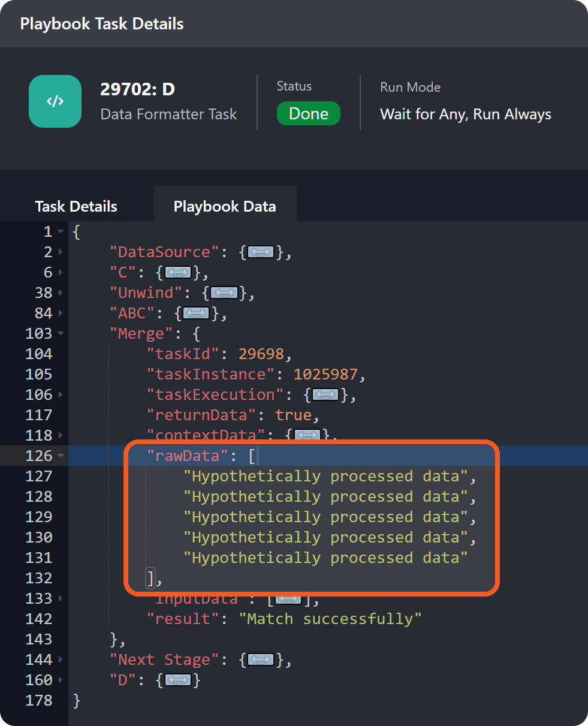Collapse the Merge block at line 103
588x726 pixels.
(61, 334)
